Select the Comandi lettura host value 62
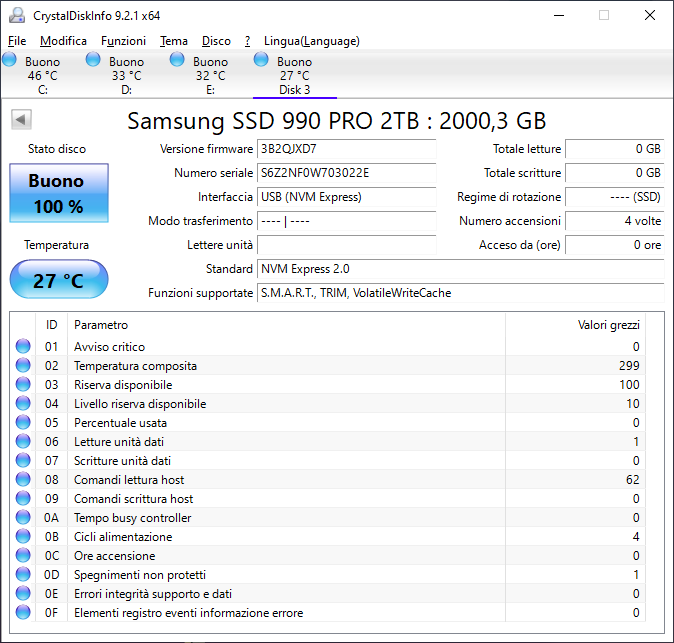Image resolution: width=674 pixels, height=643 pixels. [x=633, y=480]
